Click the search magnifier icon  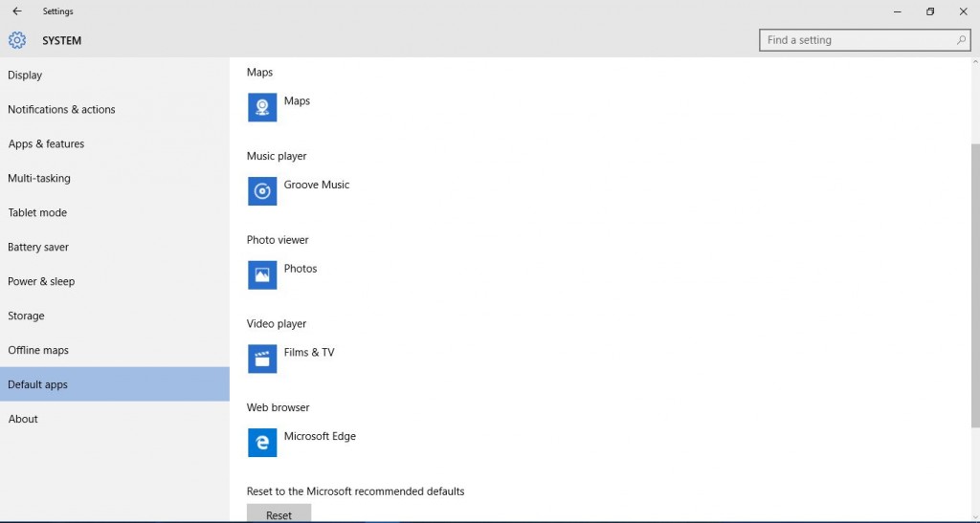[x=961, y=40]
